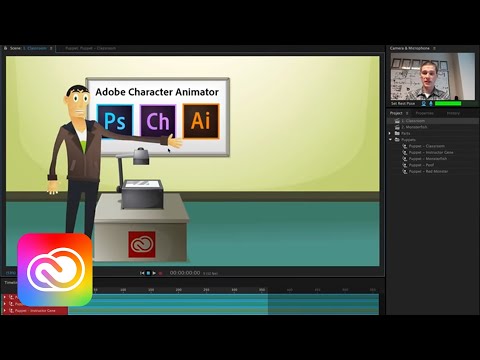Click the scene zoom percentage at bottom left
This screenshot has width=480, height=360.
click(11, 273)
